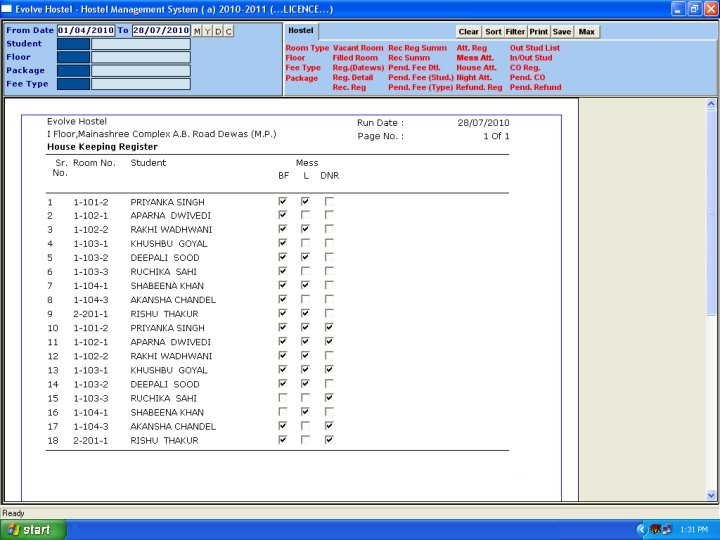Click the Sort button

coord(493,32)
